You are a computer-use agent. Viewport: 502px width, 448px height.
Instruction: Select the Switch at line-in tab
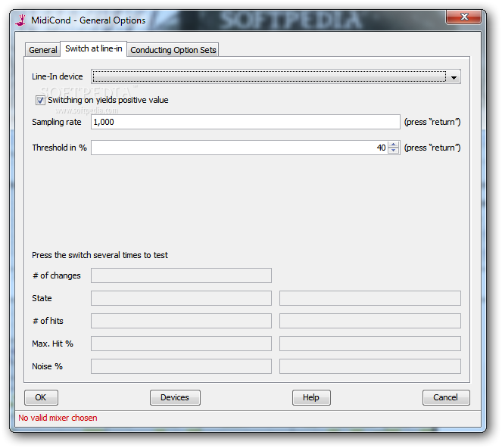[x=93, y=48]
